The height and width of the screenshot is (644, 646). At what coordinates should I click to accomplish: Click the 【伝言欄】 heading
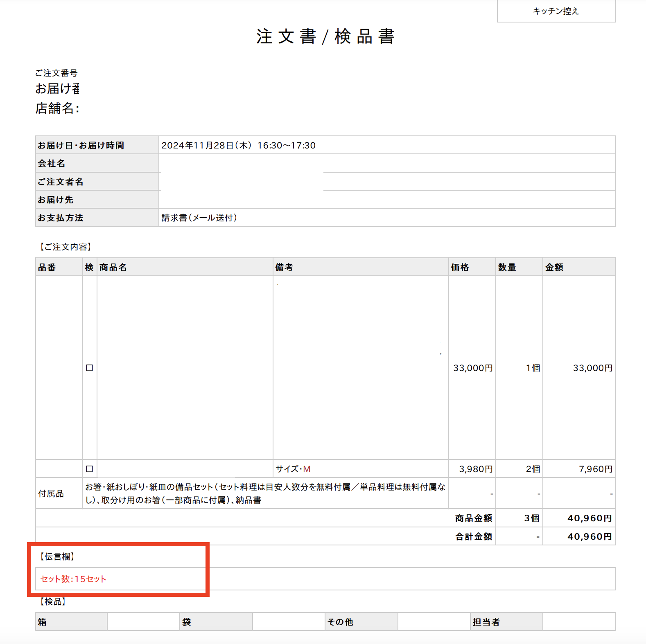[x=57, y=556]
